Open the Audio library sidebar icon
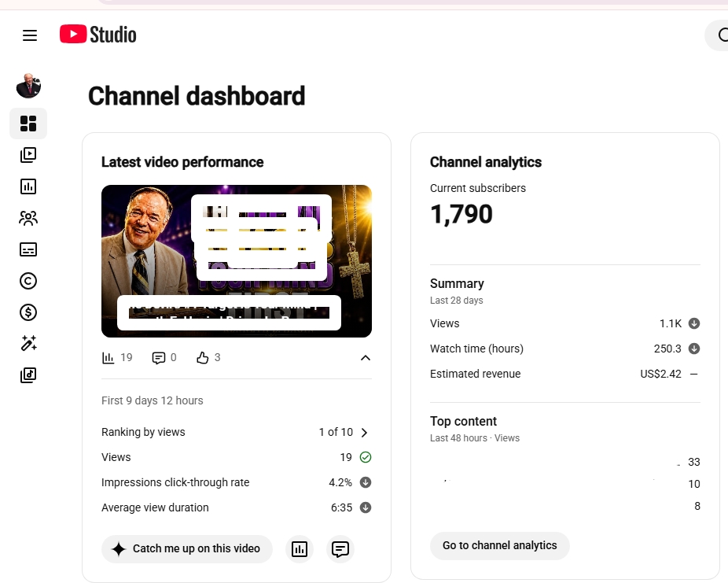The image size is (728, 583). tap(28, 375)
